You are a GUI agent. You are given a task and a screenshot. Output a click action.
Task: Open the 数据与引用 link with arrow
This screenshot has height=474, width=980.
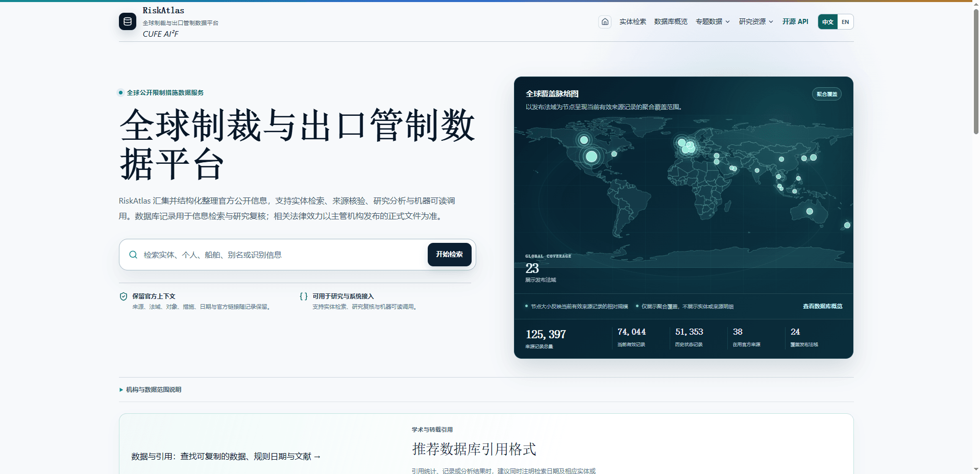pos(226,457)
